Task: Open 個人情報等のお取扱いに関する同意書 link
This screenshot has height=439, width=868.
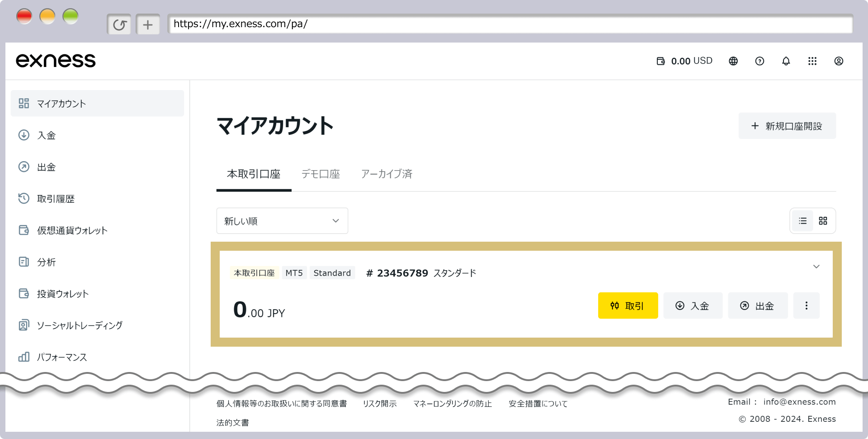Action: (x=282, y=404)
